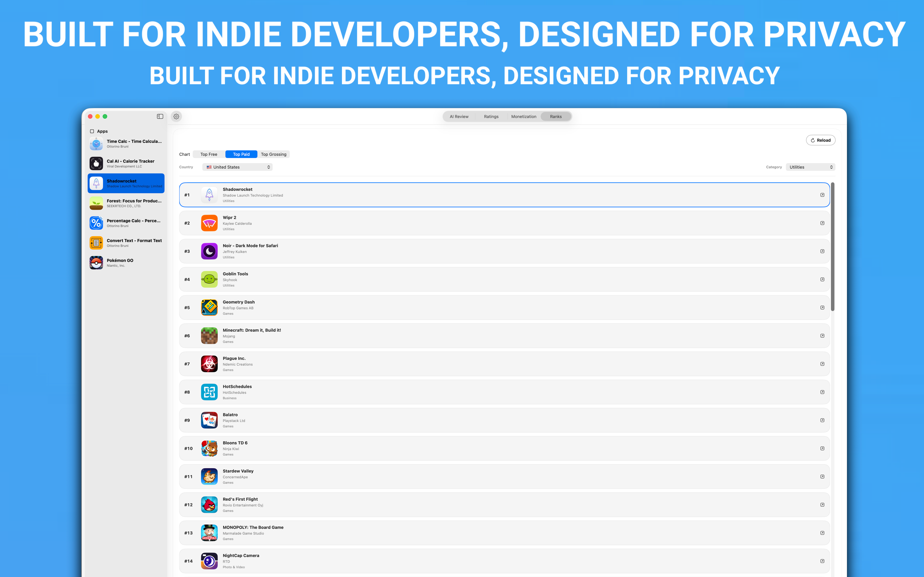Open Balatro external link arrow icon
The height and width of the screenshot is (577, 924).
[822, 420]
